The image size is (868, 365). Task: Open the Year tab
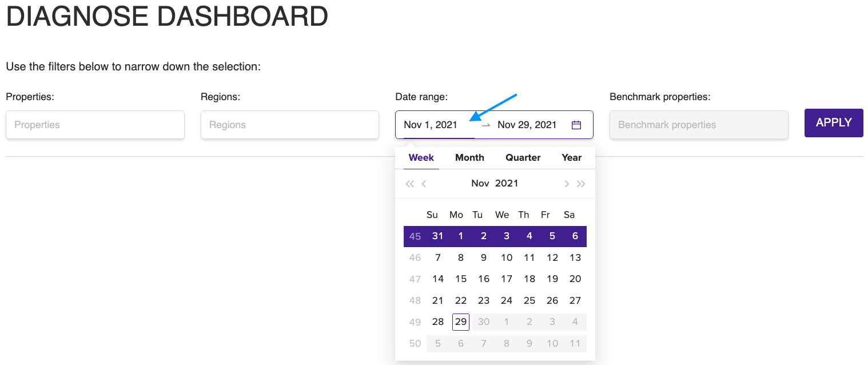click(571, 158)
